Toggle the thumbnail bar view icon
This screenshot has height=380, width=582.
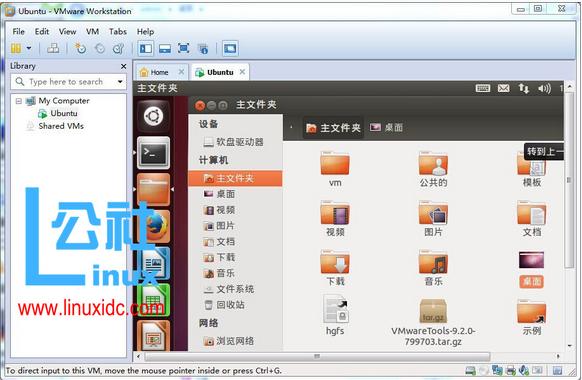point(165,48)
